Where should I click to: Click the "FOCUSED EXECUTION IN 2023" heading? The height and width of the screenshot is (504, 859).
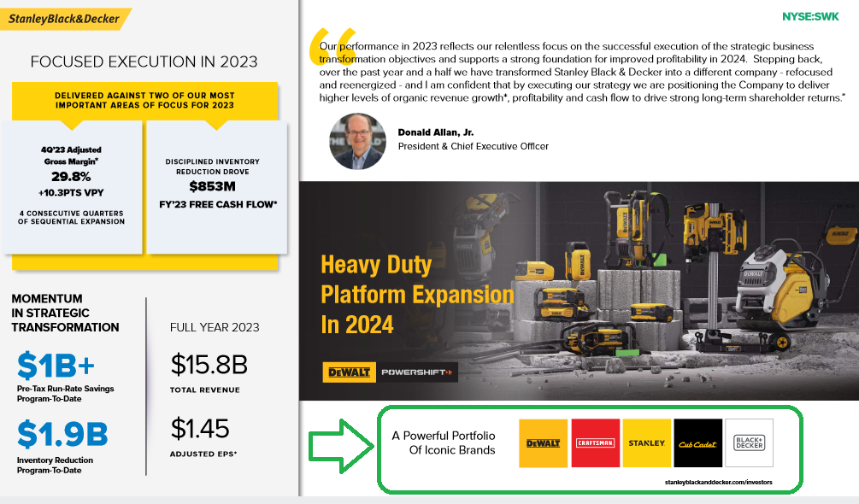(x=144, y=62)
